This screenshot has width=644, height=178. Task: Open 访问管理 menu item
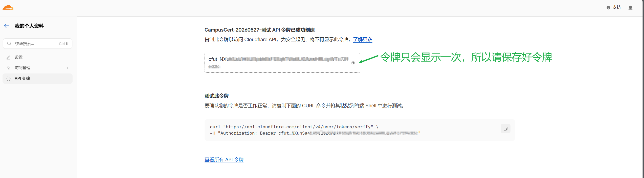37,68
